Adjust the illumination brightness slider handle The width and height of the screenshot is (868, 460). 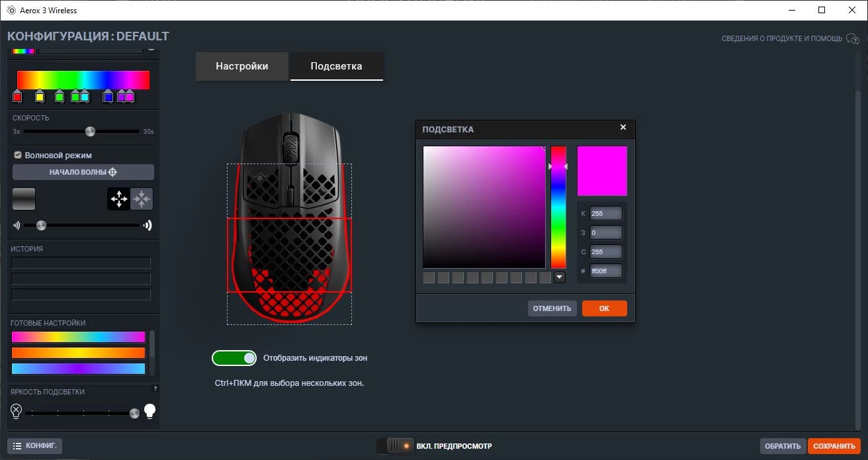(x=134, y=413)
